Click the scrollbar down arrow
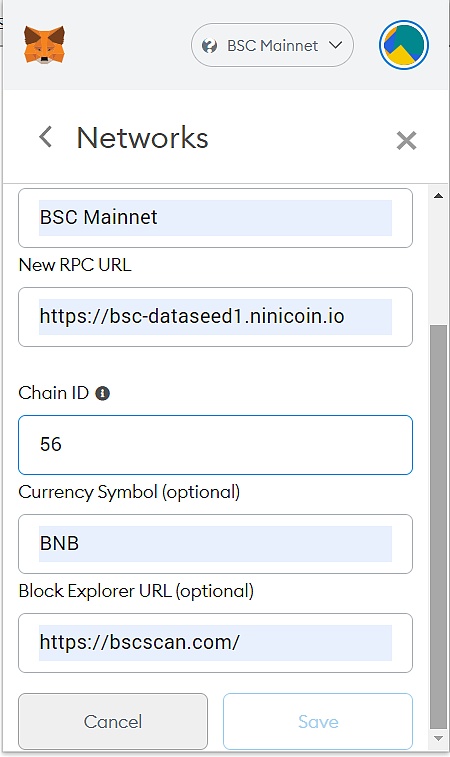The width and height of the screenshot is (450, 757). (x=438, y=738)
